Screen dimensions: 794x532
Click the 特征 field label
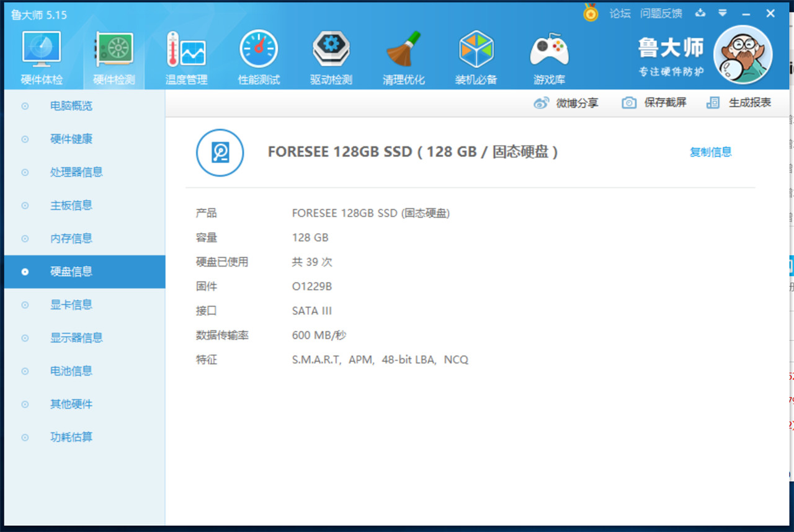click(207, 360)
